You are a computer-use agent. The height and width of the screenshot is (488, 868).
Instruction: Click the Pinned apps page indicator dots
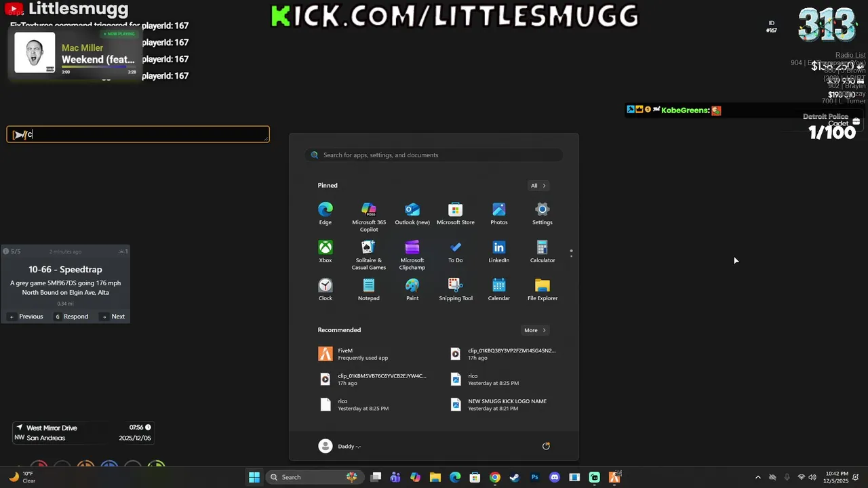tap(571, 253)
